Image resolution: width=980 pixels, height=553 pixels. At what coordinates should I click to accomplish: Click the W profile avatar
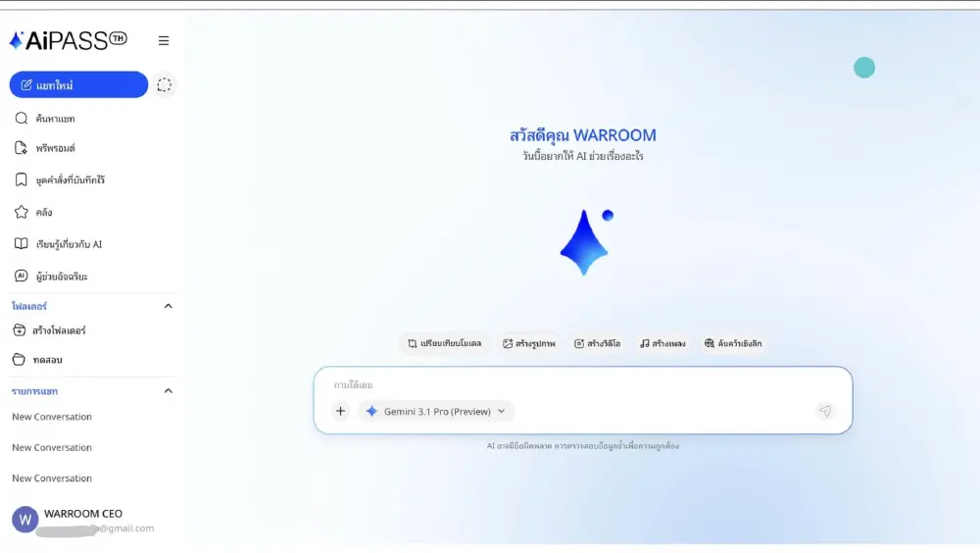pyautogui.click(x=25, y=520)
